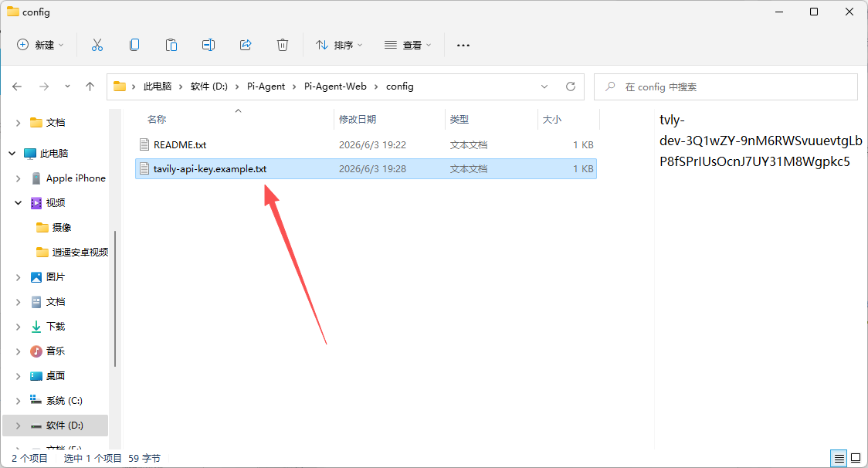Screen dimensions: 868x468
Task: Switch to details view icon in status bar
Action: coord(839,458)
